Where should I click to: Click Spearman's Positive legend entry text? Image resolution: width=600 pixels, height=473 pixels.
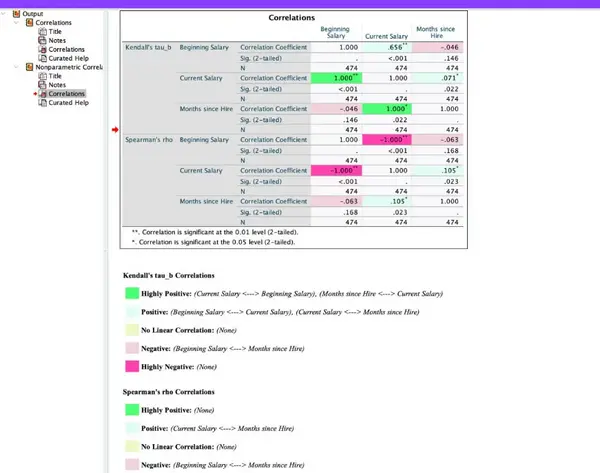(x=217, y=429)
